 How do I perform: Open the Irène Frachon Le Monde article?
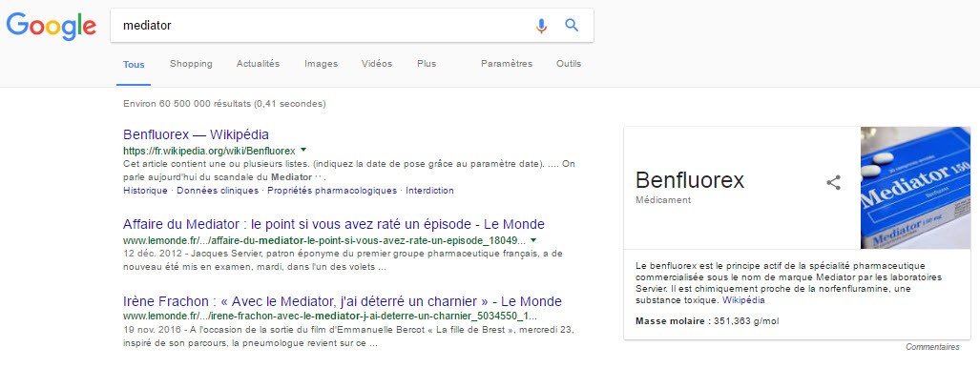tap(343, 301)
